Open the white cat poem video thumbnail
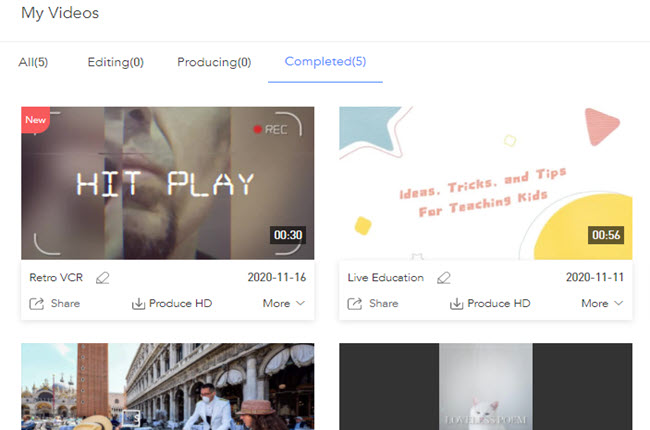This screenshot has width=650, height=430. point(485,387)
